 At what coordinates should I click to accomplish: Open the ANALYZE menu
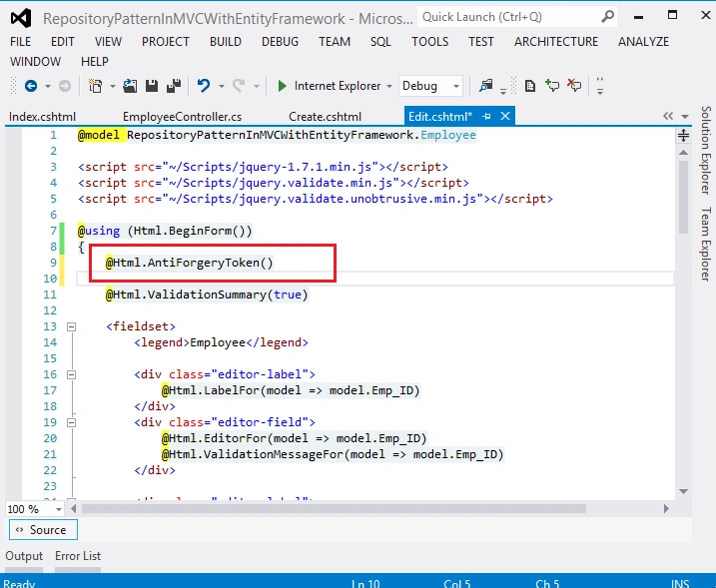click(x=643, y=42)
